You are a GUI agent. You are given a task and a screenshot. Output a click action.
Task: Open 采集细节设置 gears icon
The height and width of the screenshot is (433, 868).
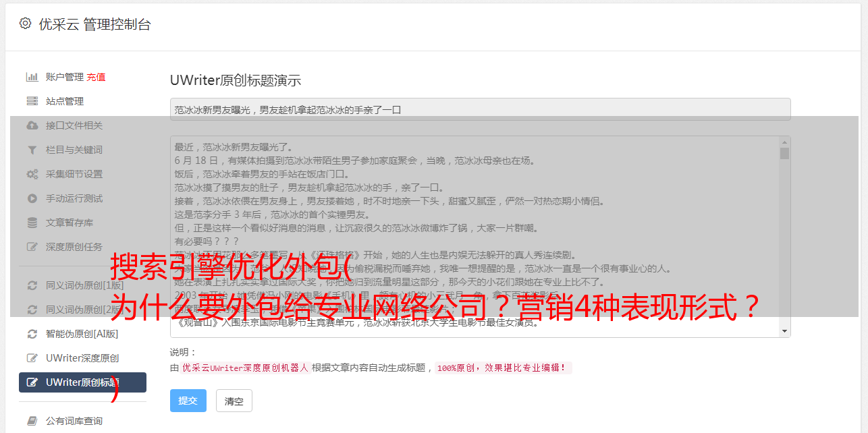pos(32,174)
